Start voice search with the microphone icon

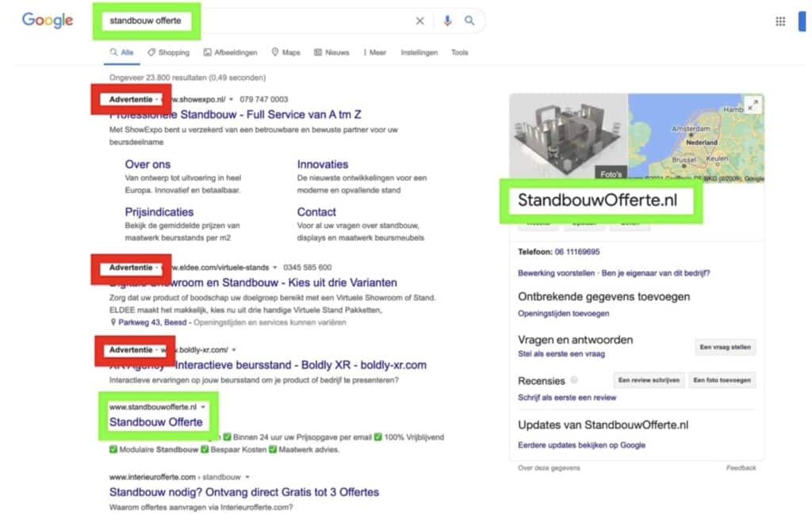pyautogui.click(x=447, y=21)
